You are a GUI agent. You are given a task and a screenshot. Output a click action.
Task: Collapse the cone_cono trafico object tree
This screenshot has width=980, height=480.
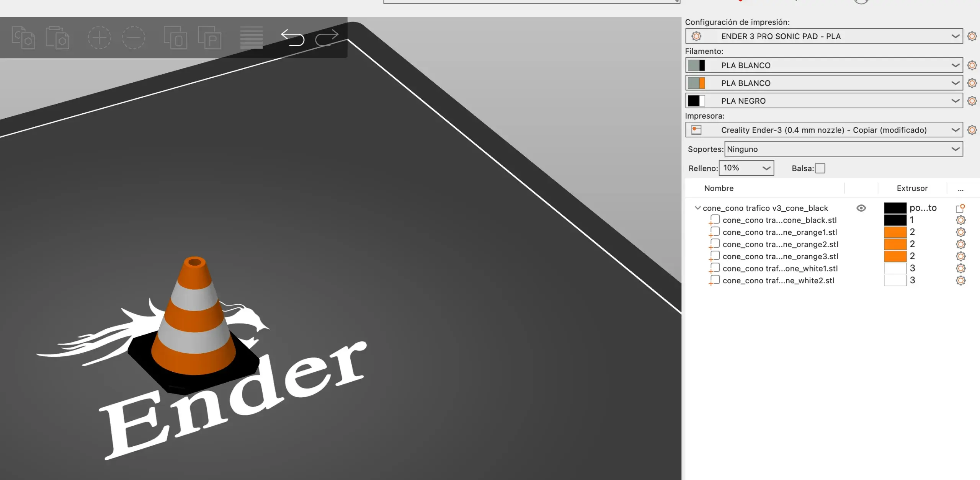pos(697,208)
